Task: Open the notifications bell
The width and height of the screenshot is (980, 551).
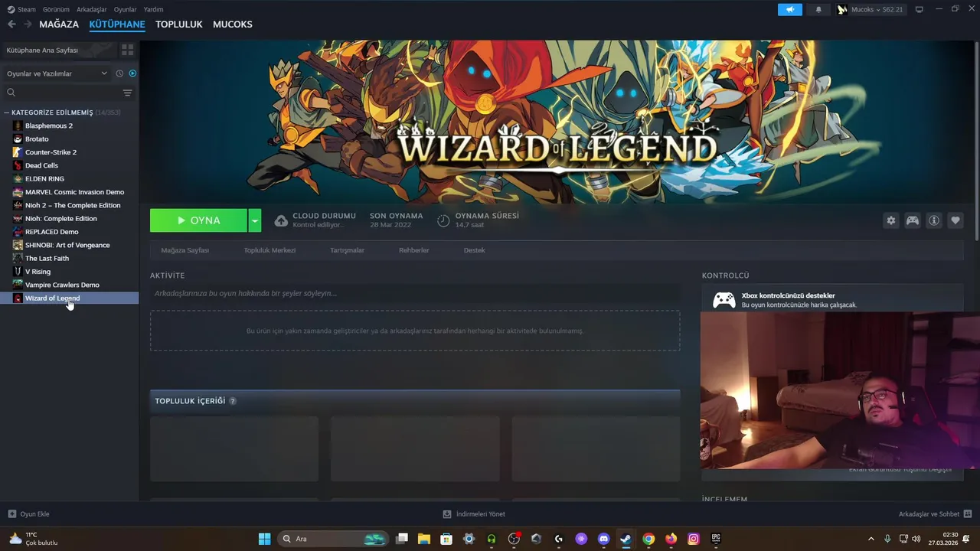Action: point(818,9)
